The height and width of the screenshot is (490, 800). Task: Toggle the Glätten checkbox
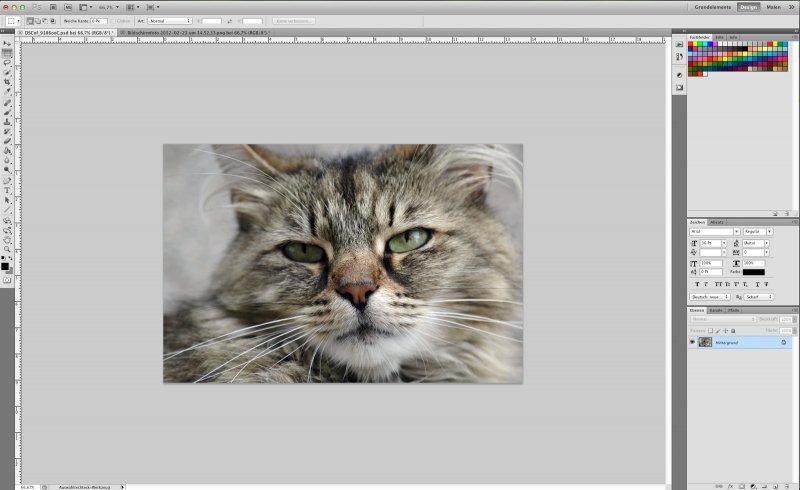coord(115,21)
